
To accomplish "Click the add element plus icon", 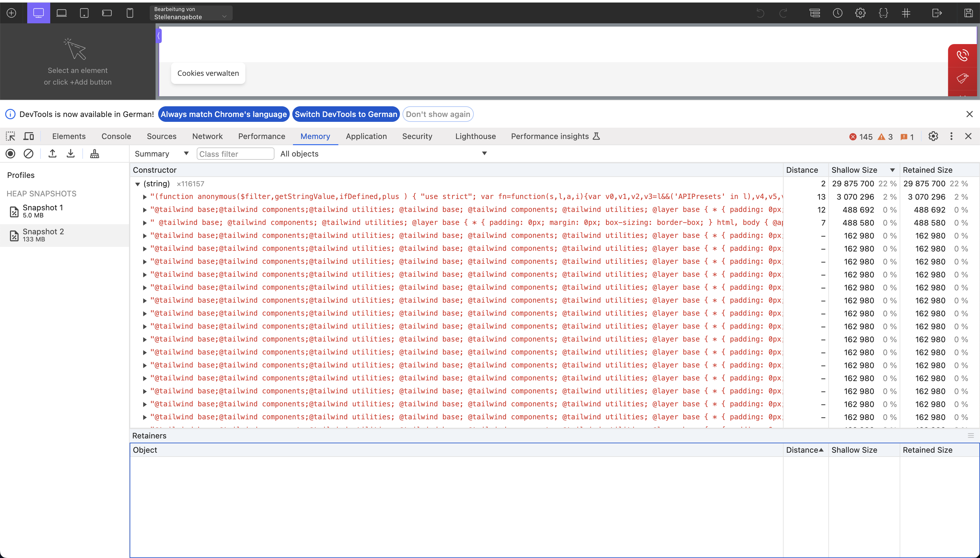I will coord(11,13).
